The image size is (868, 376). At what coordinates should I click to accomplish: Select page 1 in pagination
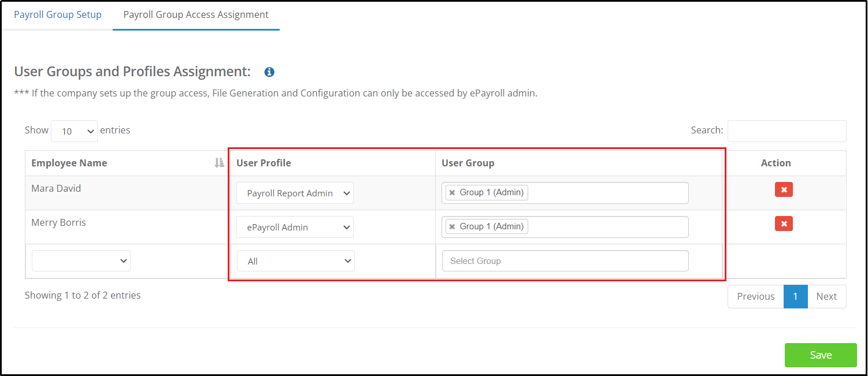coord(795,296)
